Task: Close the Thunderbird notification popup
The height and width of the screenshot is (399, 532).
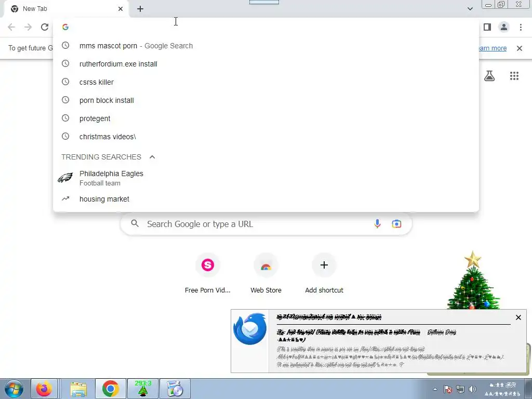Action: click(x=518, y=317)
